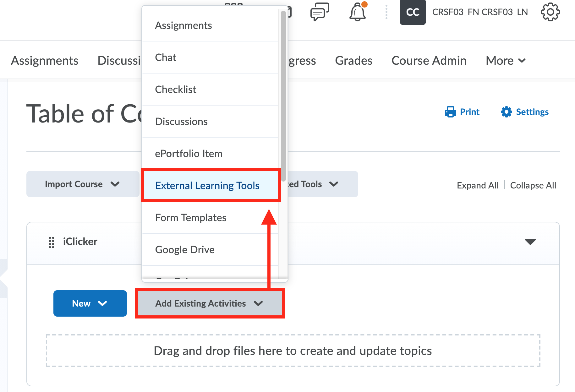Image resolution: width=575 pixels, height=392 pixels.
Task: Select External Learning Tools from the menu
Action: click(207, 185)
